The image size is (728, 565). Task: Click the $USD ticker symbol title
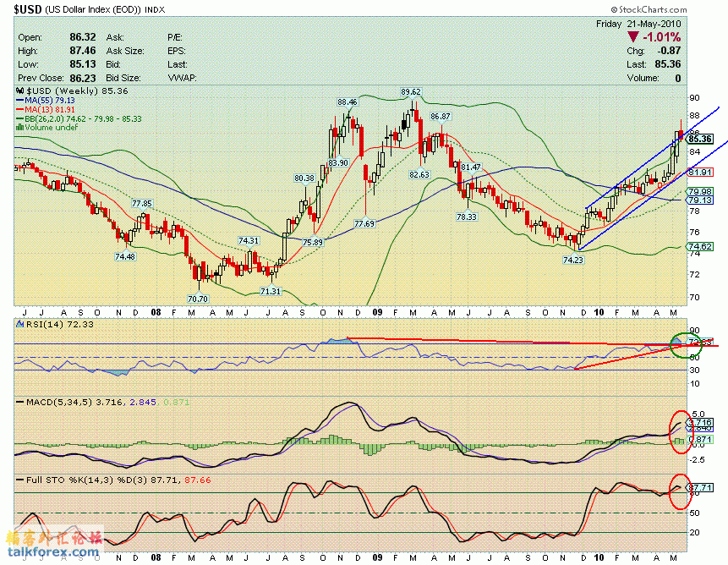point(28,9)
